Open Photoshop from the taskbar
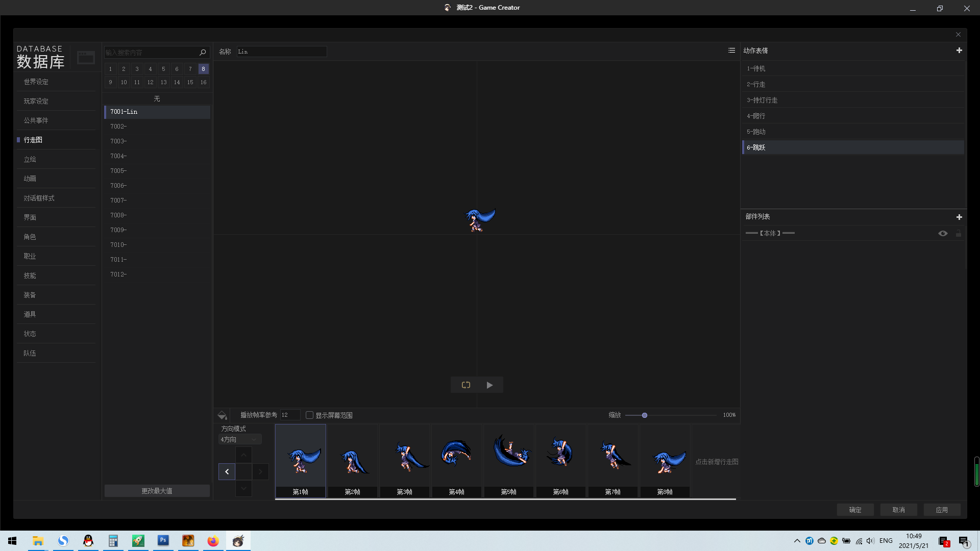The width and height of the screenshot is (980, 551). tap(163, 540)
